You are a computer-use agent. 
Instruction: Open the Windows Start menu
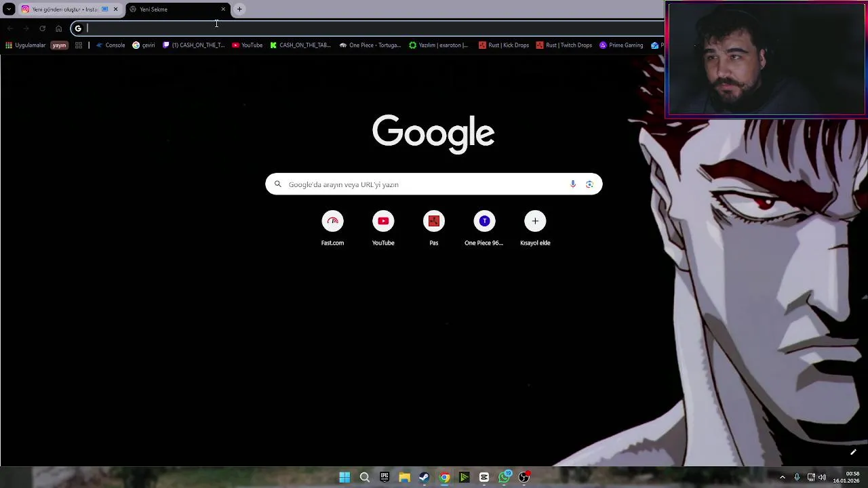click(x=344, y=477)
